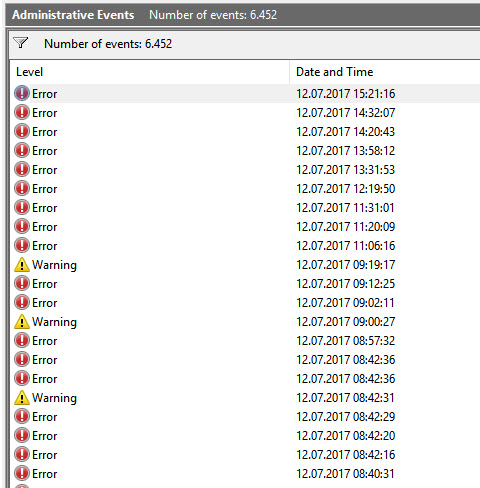This screenshot has width=480, height=488.
Task: Click warning icon for 09:00:27 event
Action: [x=22, y=322]
